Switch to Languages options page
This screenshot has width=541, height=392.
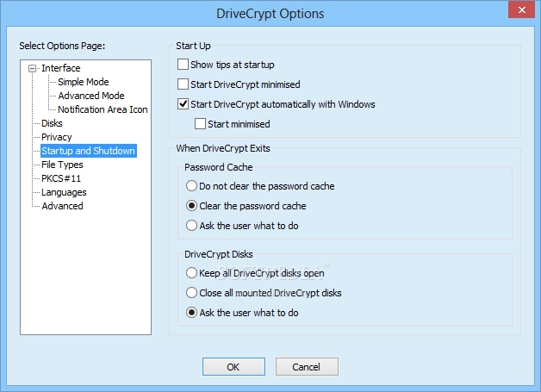click(x=64, y=192)
